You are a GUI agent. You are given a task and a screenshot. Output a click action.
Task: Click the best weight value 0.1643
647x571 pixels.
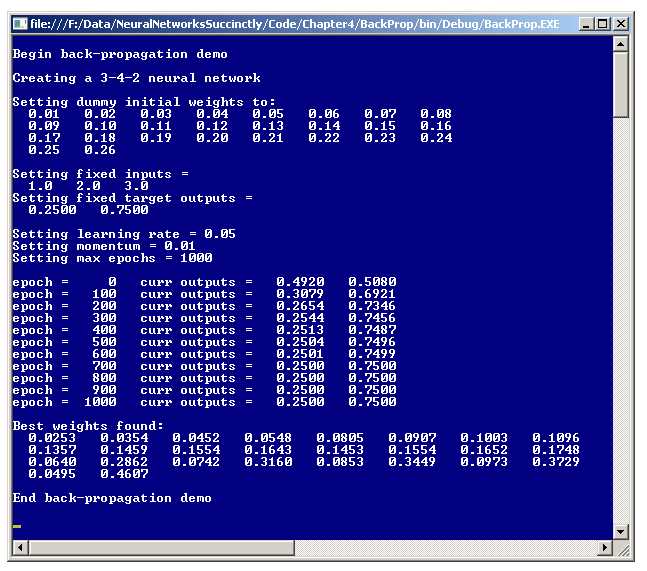pos(268,450)
